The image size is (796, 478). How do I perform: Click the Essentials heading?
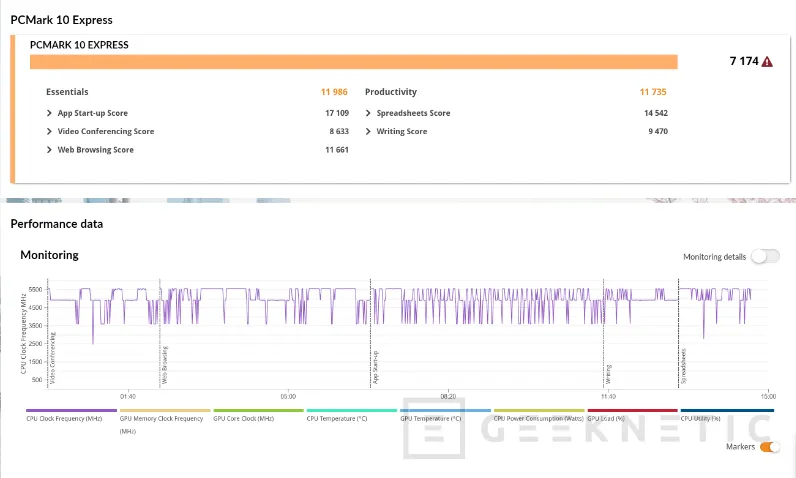[x=67, y=92]
